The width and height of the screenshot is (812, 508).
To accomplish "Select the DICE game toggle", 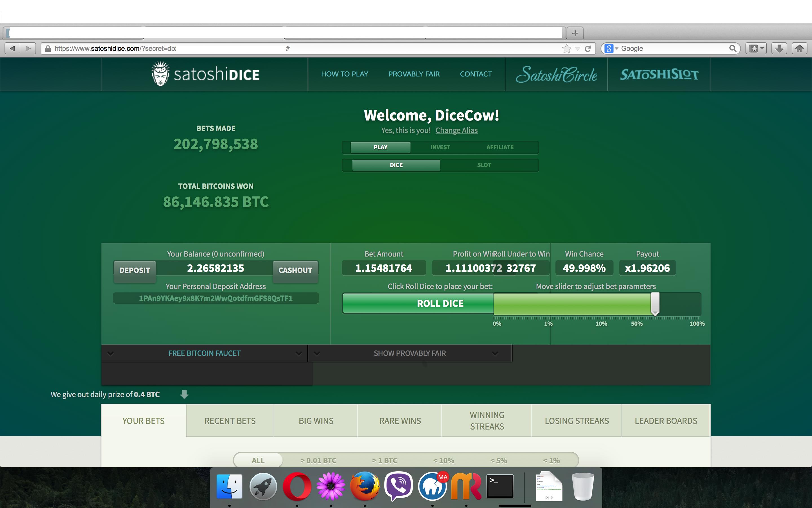I will coord(396,165).
